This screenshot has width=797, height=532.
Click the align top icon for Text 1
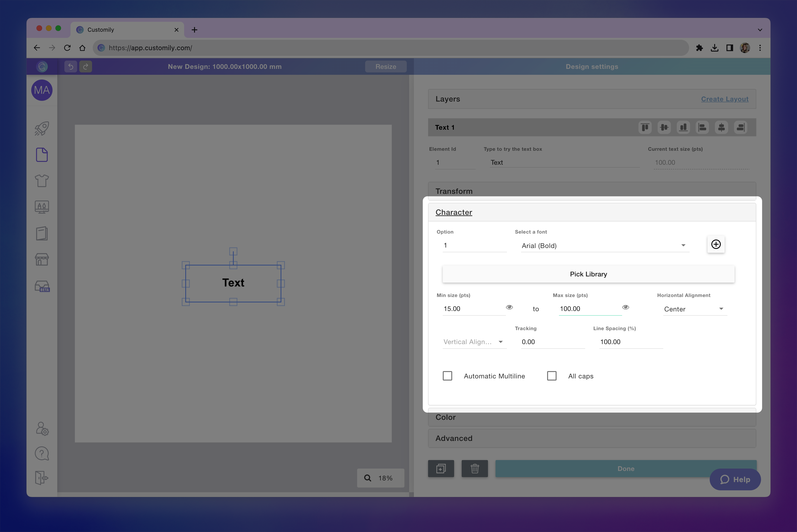click(x=645, y=128)
